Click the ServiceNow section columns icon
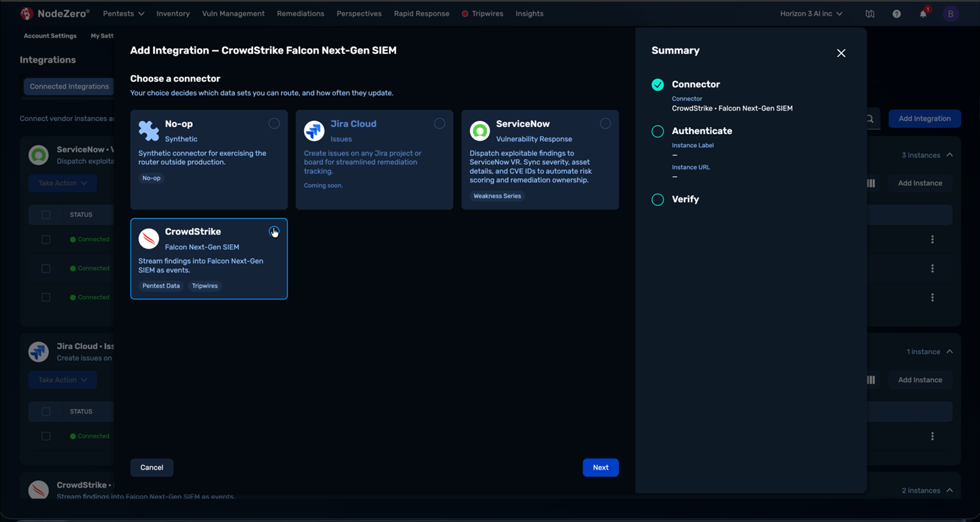Viewport: 980px width, 522px height. [871, 183]
